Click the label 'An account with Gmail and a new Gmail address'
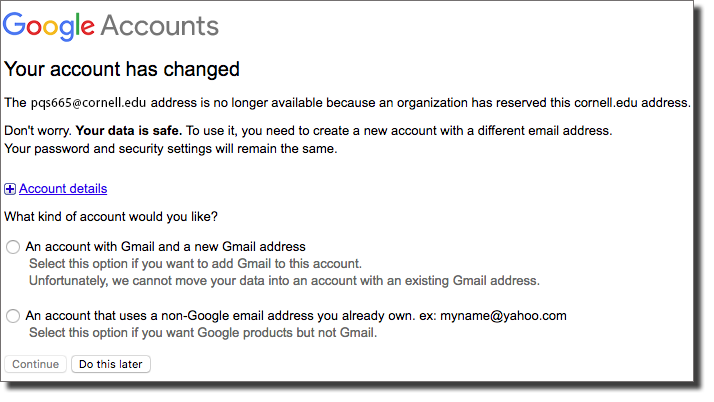714x402 pixels. 165,247
